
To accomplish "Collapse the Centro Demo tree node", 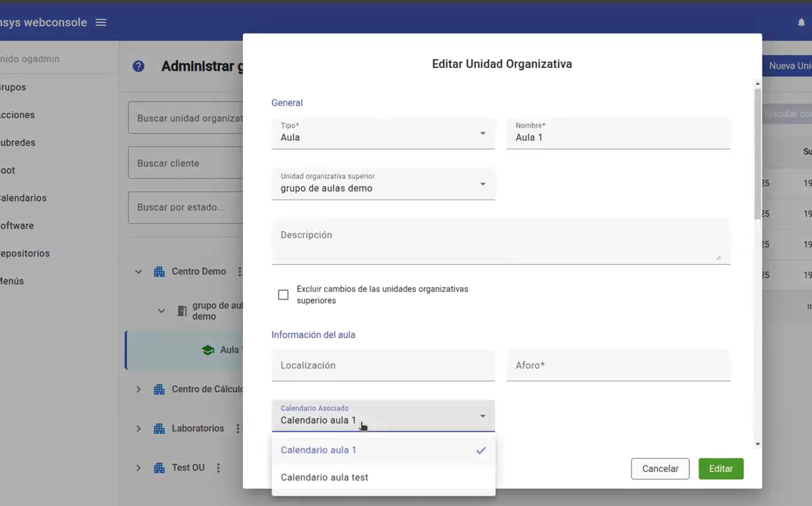I will [x=138, y=271].
